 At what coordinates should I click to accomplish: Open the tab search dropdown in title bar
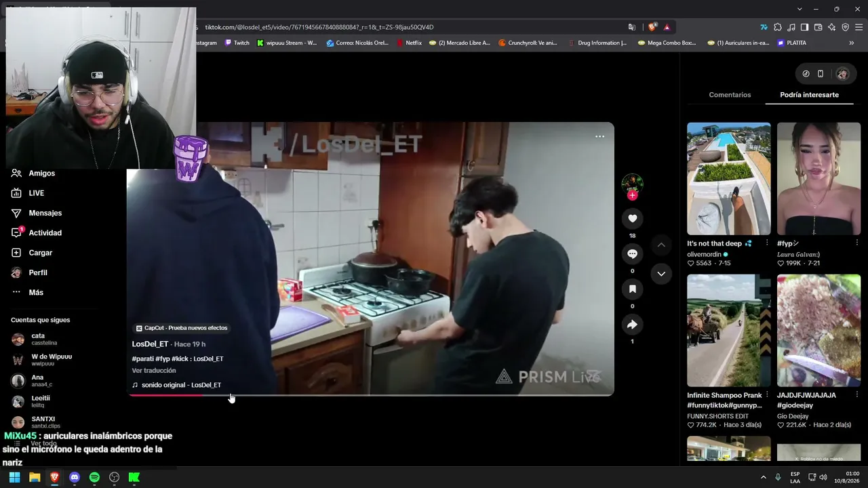pyautogui.click(x=800, y=9)
